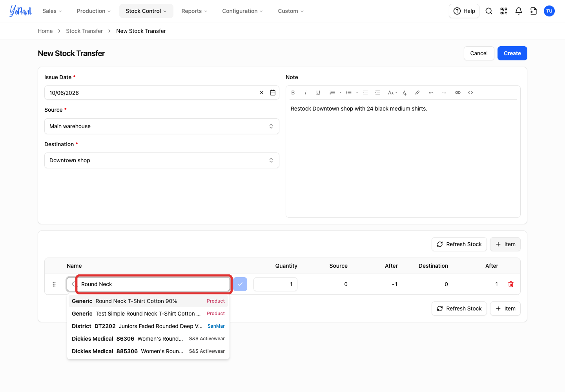Open the Production menu
565x392 pixels.
click(94, 11)
